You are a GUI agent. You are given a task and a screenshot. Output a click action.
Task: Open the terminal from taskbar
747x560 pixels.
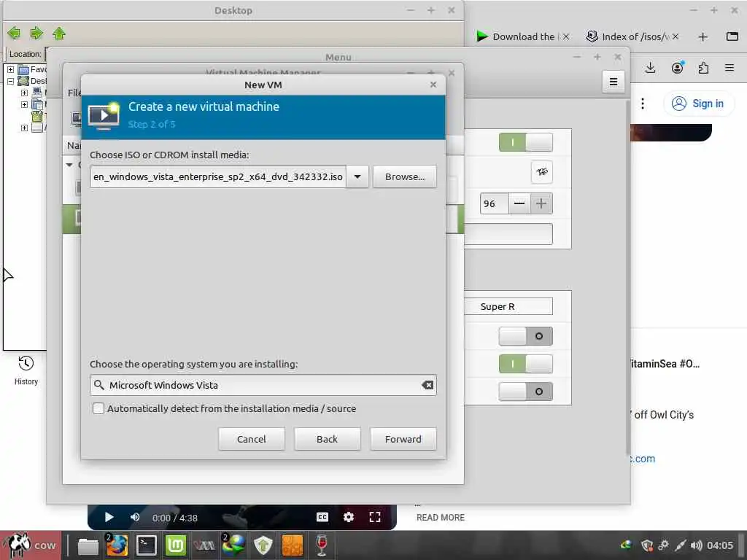(x=146, y=545)
